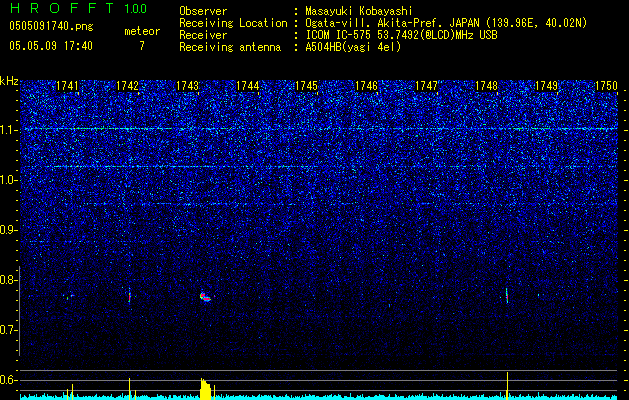The image size is (629, 400).
Task: Click the wide yellow intensity block after 1743
Action: coord(205,389)
